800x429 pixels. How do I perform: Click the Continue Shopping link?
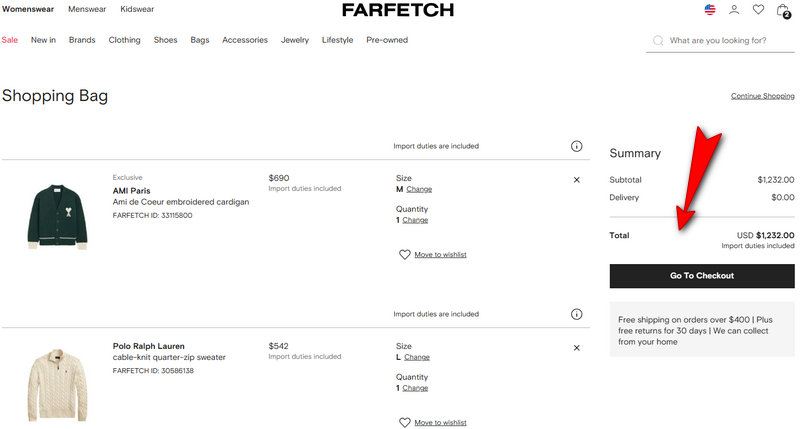pyautogui.click(x=762, y=96)
